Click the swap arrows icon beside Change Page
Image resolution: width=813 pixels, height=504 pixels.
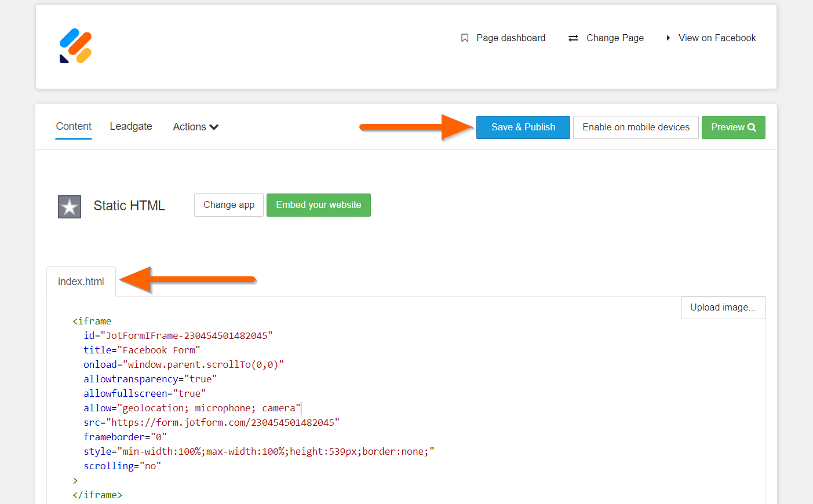[573, 38]
